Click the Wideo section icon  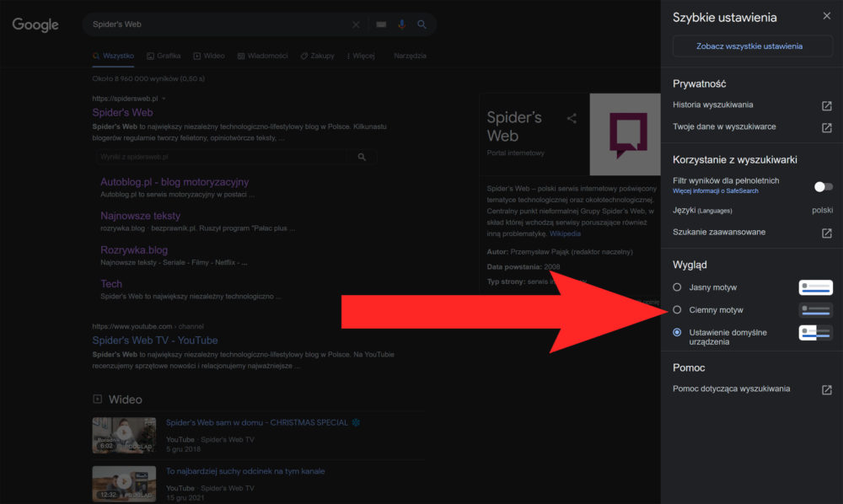tap(97, 399)
